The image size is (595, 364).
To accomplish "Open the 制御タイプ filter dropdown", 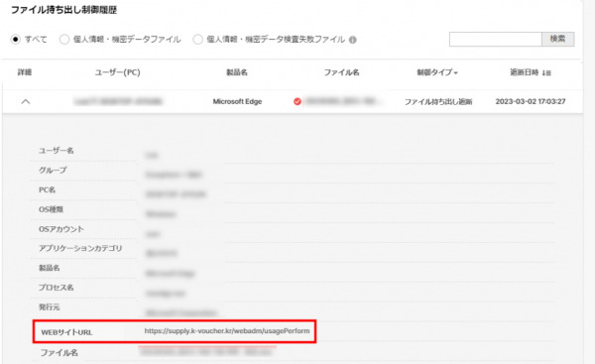I will 437,72.
